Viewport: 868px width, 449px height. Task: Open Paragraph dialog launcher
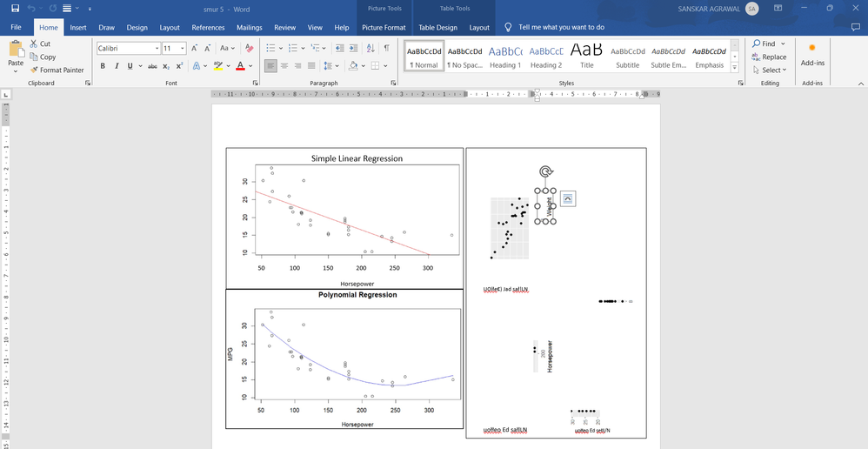coord(393,83)
